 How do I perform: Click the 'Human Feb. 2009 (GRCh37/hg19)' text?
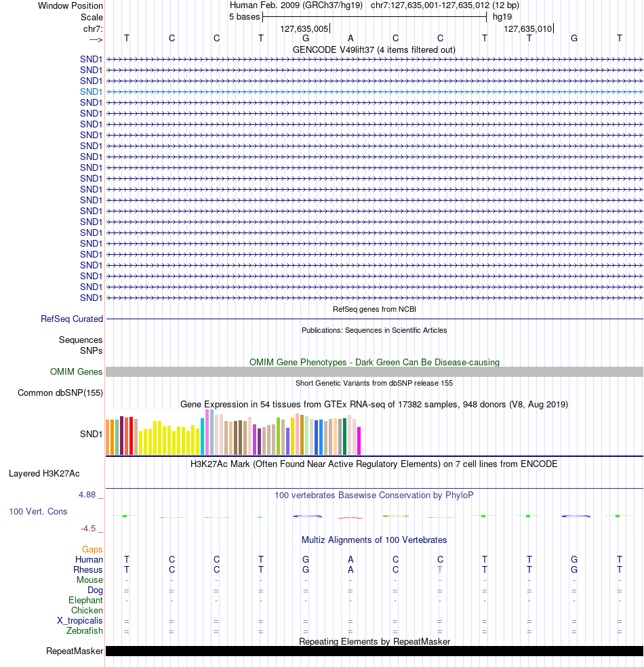click(296, 5)
